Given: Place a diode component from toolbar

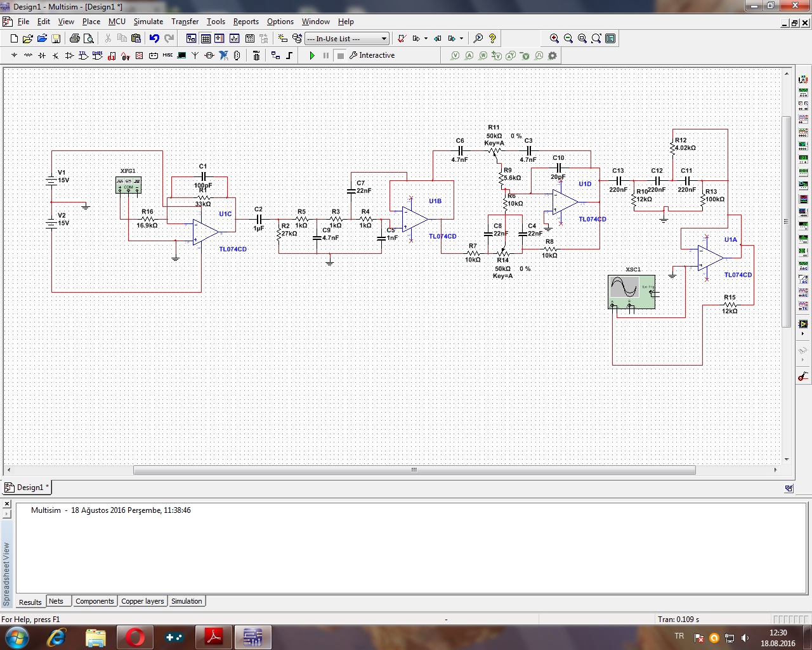Looking at the screenshot, I should (x=42, y=56).
